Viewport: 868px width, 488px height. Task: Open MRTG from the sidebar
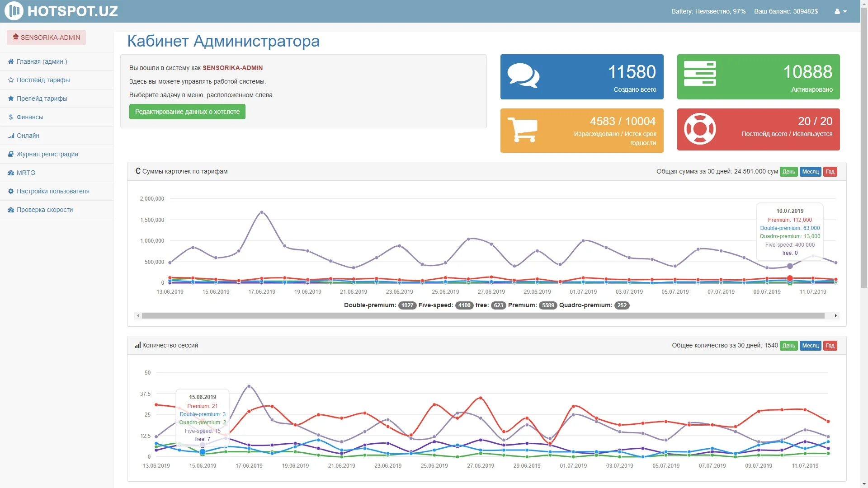(x=26, y=173)
